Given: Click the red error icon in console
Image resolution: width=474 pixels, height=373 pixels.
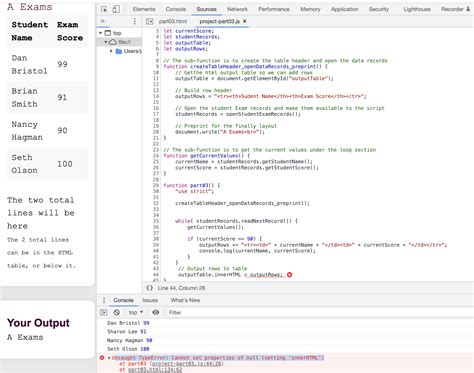Looking at the screenshot, I should click(x=102, y=358).
